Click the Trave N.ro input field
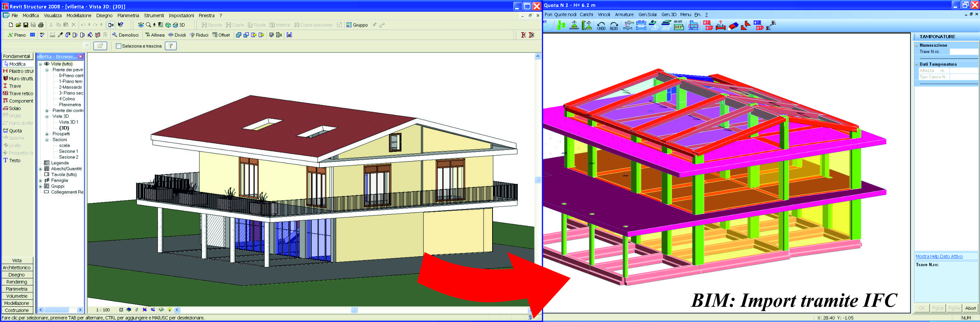 click(x=964, y=52)
